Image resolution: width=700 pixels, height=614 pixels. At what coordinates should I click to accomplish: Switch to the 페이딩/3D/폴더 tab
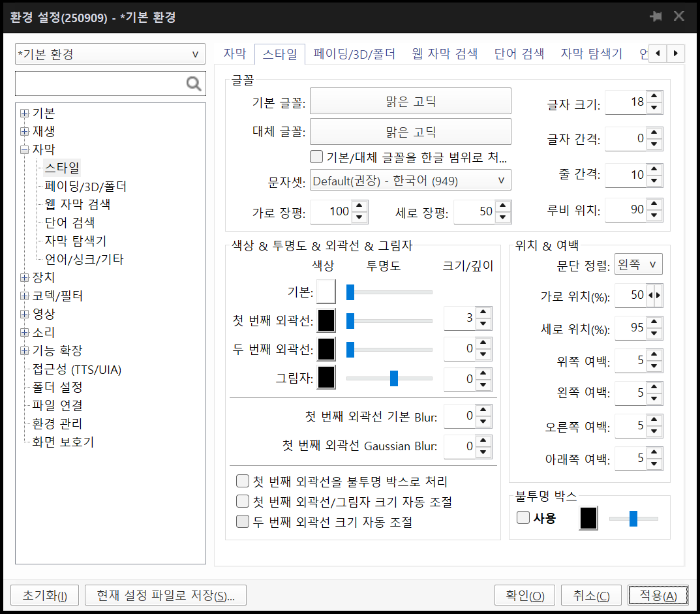[x=354, y=54]
